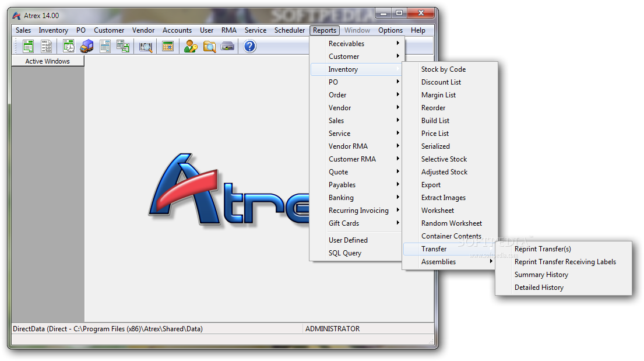This screenshot has height=361, width=644.
Task: Close the open Reports menu button
Action: click(x=325, y=30)
